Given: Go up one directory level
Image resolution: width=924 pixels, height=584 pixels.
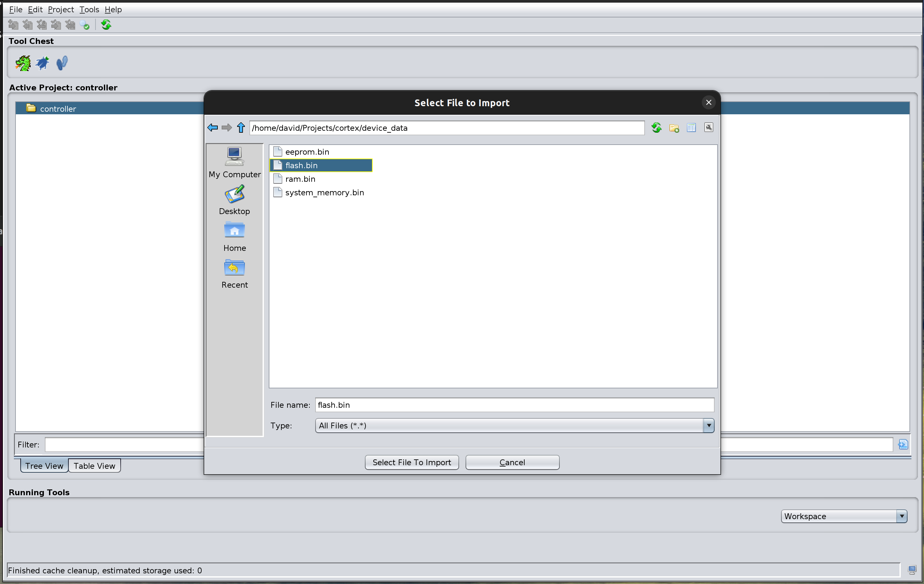Looking at the screenshot, I should [241, 128].
